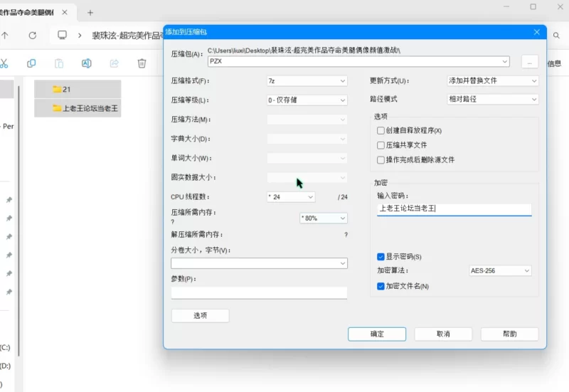Click the 参数 parameters input field
The image size is (569, 392).
click(x=259, y=292)
